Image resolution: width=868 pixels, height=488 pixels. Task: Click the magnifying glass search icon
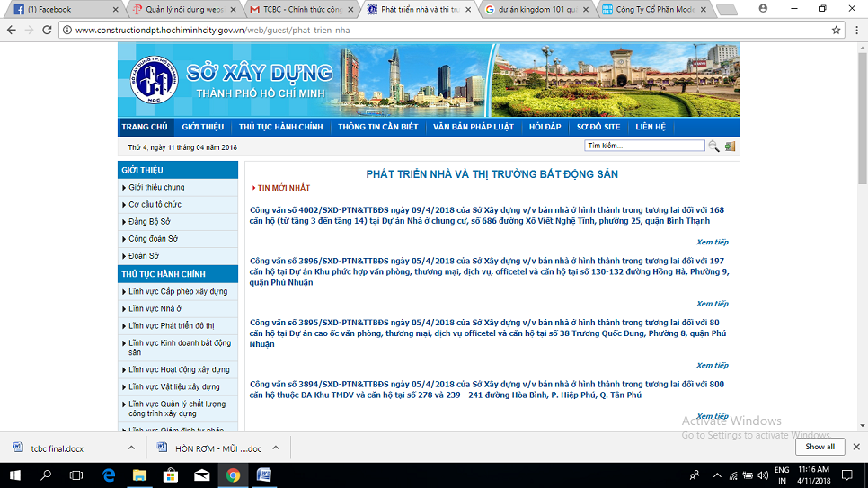pyautogui.click(x=713, y=146)
